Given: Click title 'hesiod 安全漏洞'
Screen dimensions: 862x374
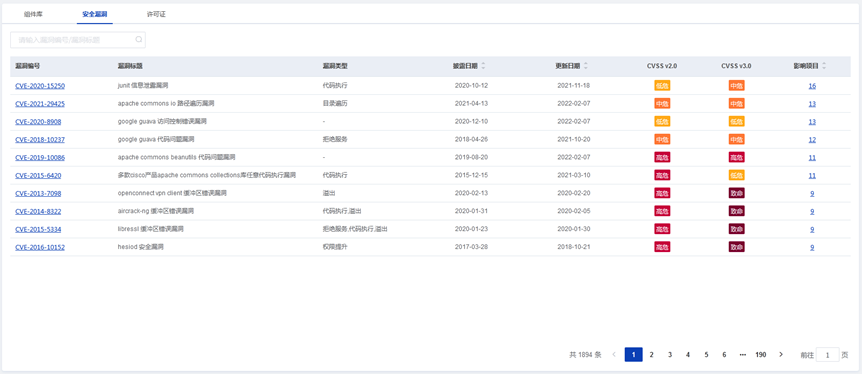Looking at the screenshot, I should (x=141, y=248).
